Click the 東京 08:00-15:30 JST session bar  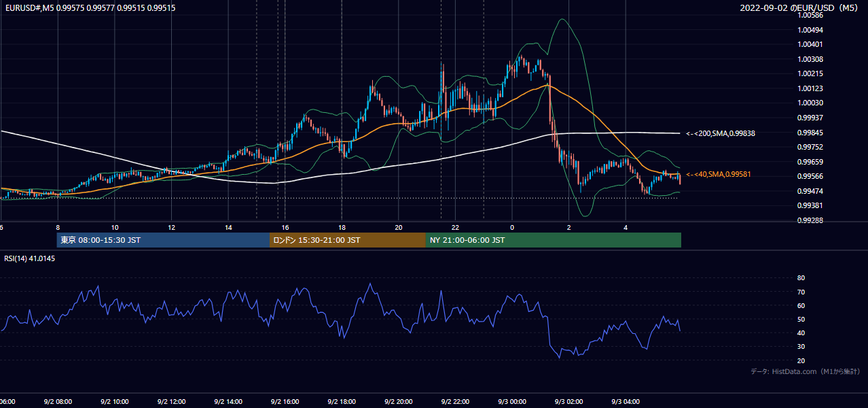tap(163, 240)
